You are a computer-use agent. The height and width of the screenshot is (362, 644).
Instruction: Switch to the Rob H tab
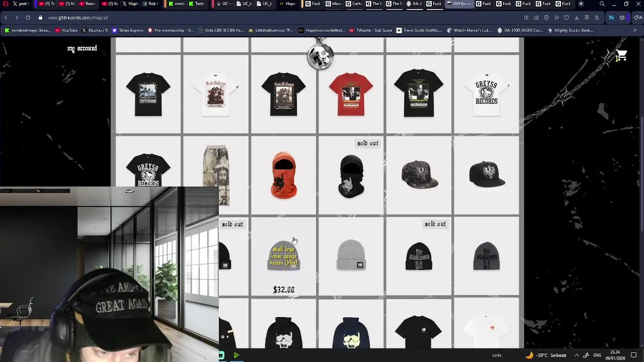tap(150, 4)
